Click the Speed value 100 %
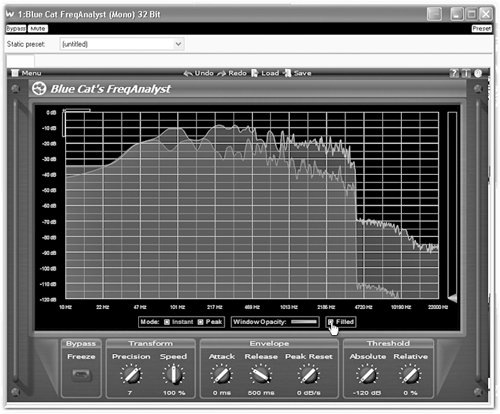500x414 pixels. (174, 393)
